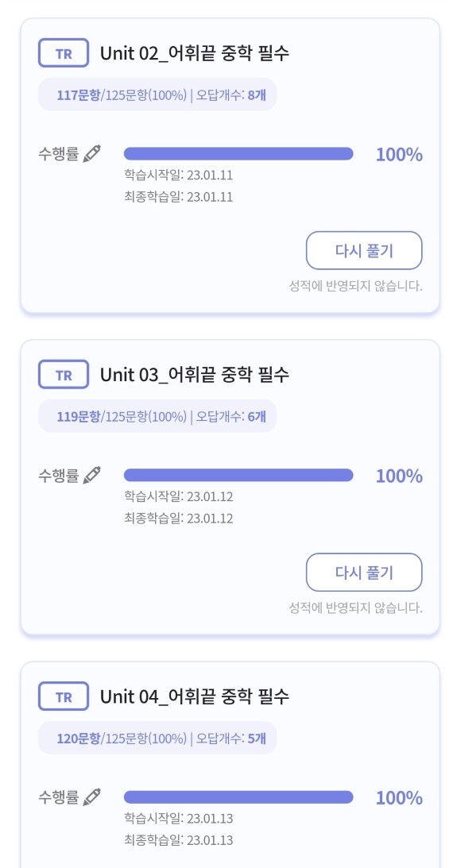Open the Unit 04_어휘끝 중학 필수 title
Image resolution: width=461 pixels, height=868 pixels.
pos(195,696)
